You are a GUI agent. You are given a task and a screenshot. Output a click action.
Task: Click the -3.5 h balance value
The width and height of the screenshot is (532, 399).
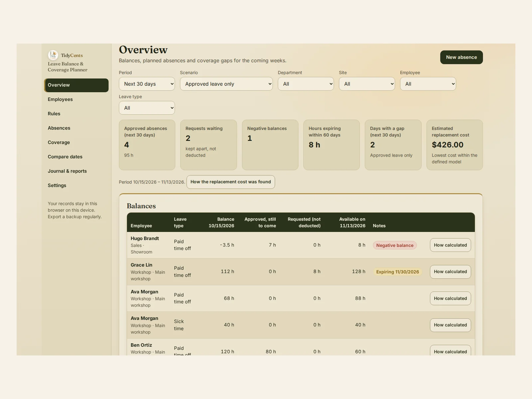tap(227, 245)
